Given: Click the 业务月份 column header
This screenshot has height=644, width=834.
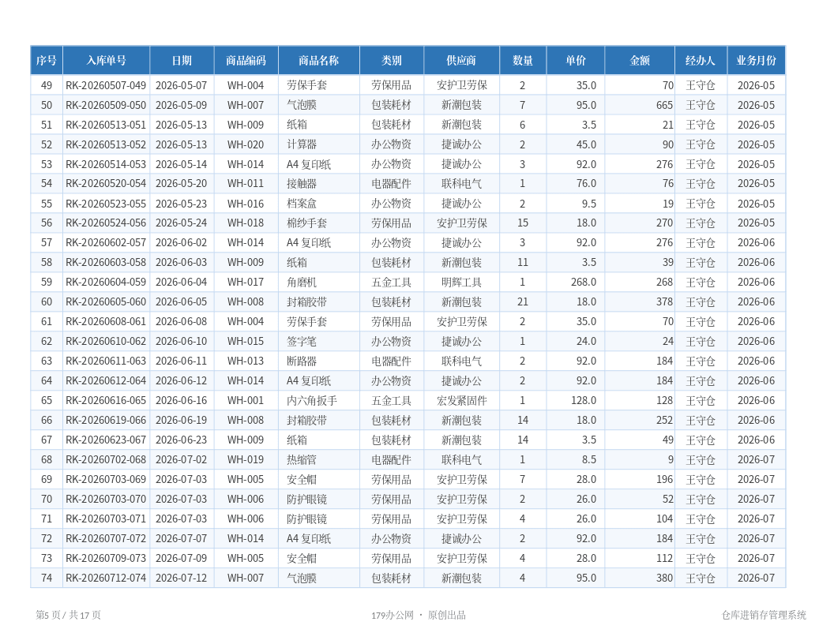Looking at the screenshot, I should pos(757,61).
